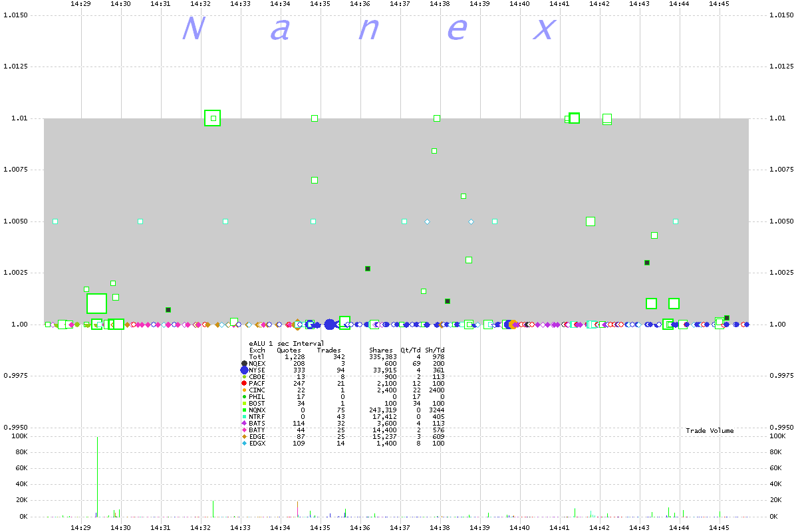The image size is (798, 532).
Task: Click the BATY shares value '14,400'
Action: tap(385, 430)
